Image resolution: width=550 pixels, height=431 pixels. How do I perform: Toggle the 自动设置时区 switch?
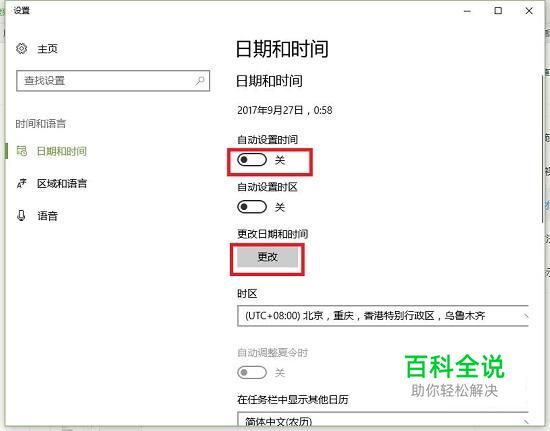click(252, 207)
